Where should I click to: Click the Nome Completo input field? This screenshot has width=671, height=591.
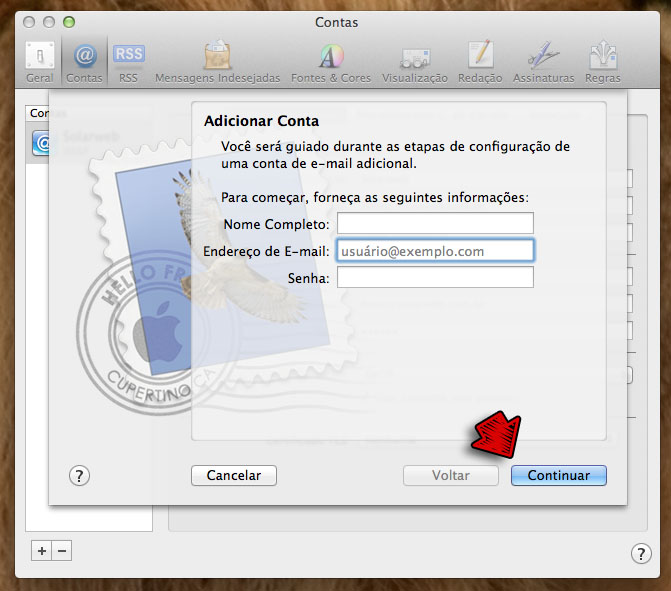(435, 223)
